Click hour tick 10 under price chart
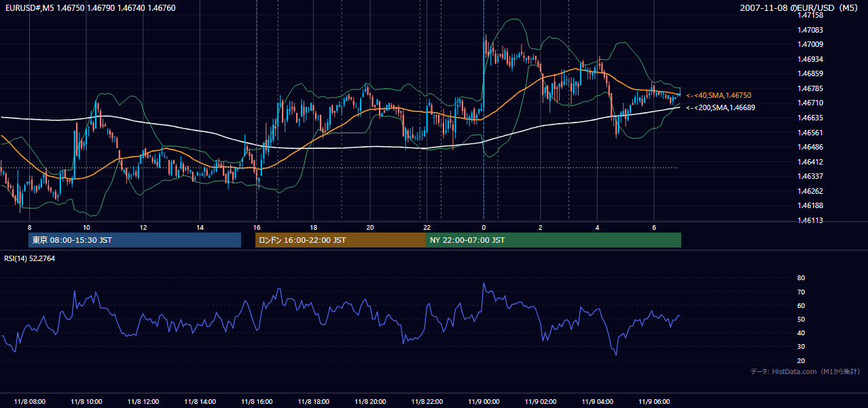Screen dimensions: 868x408 [x=86, y=227]
